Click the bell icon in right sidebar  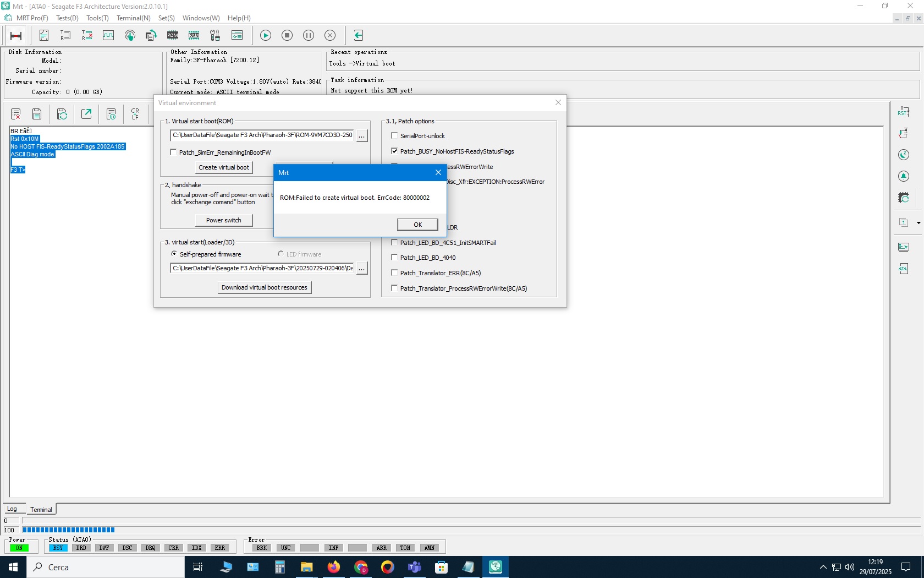pos(904,176)
